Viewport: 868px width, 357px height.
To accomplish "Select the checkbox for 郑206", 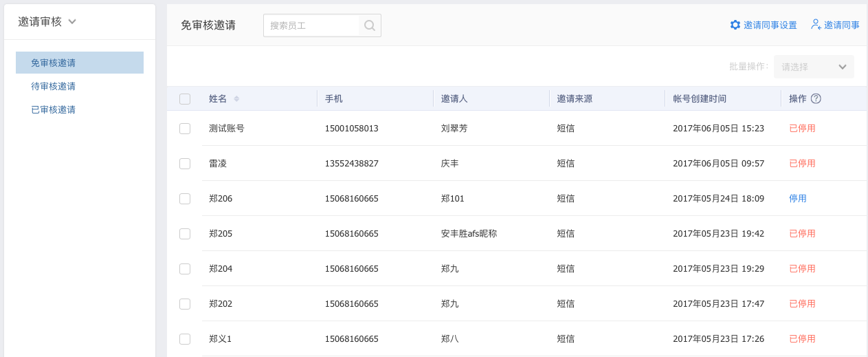I will tap(185, 199).
